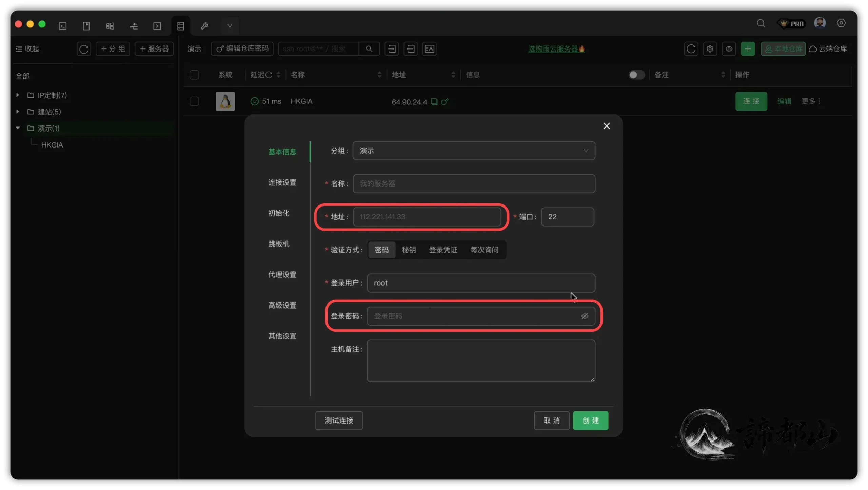Switch to 高级设置 tab
Viewport: 868px width, 490px height.
point(282,305)
